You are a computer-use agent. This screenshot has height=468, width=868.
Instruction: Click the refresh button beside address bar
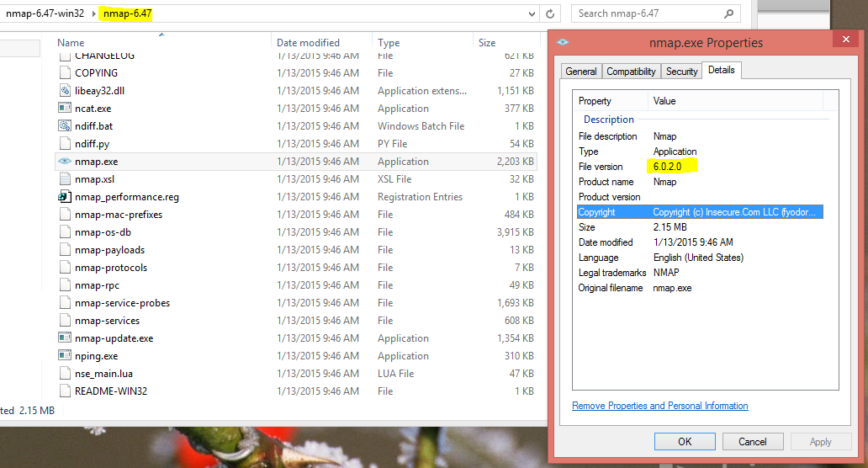click(550, 13)
